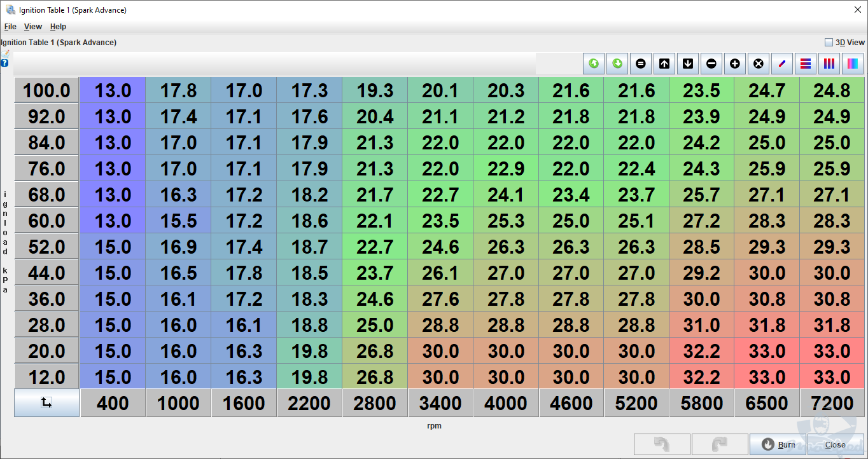
Task: Open the View menu
Action: [32, 27]
